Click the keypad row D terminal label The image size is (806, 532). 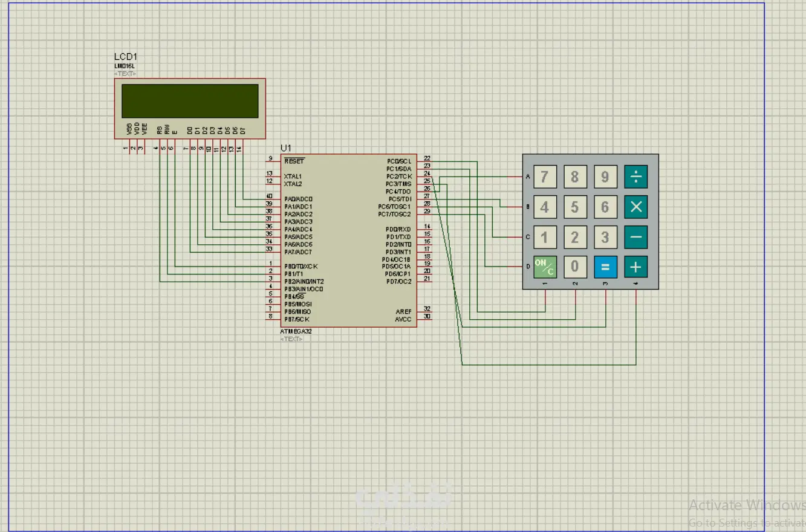point(528,267)
